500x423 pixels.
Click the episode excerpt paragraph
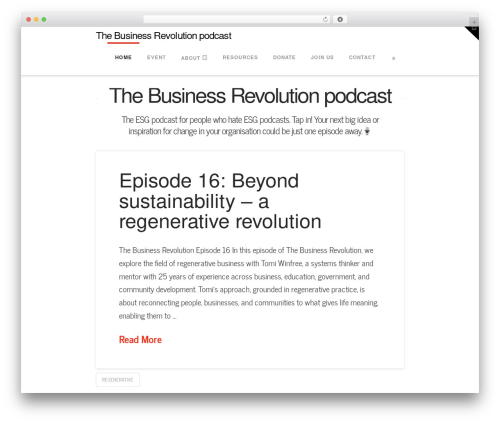click(x=249, y=283)
